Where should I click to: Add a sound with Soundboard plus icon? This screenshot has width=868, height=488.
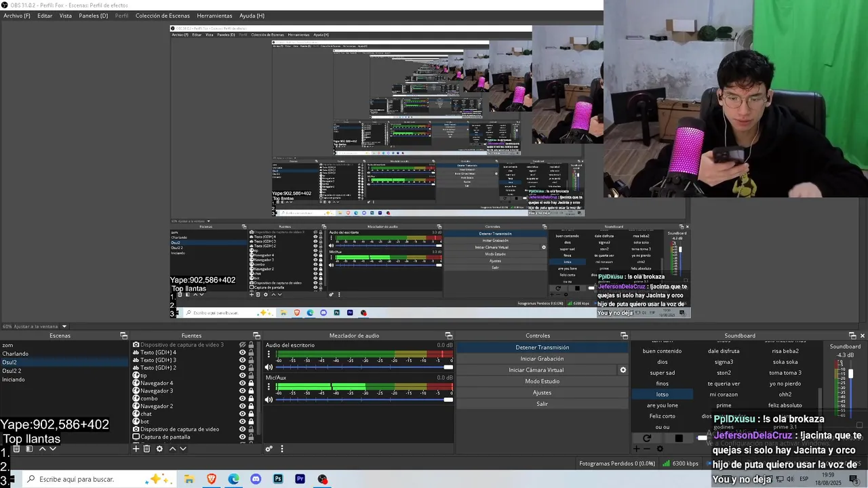[x=636, y=449]
